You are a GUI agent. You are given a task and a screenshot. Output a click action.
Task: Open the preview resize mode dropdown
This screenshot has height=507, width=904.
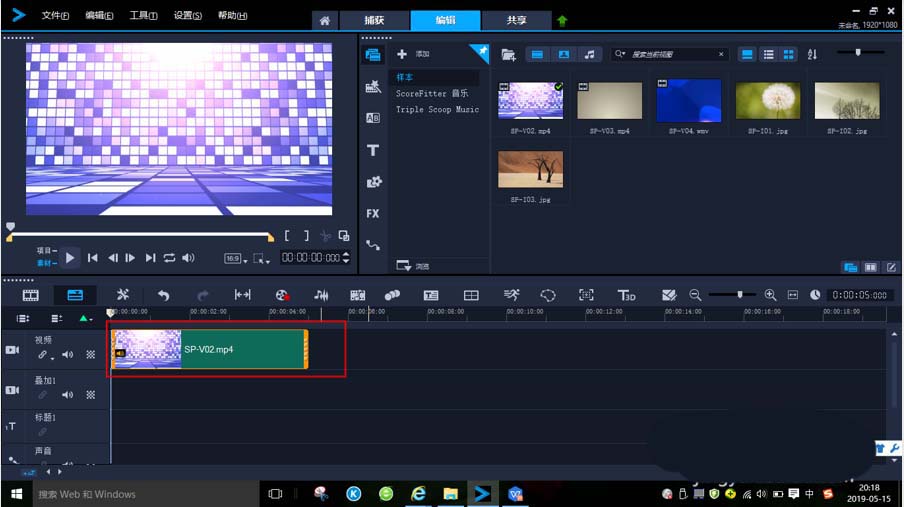coord(261,258)
